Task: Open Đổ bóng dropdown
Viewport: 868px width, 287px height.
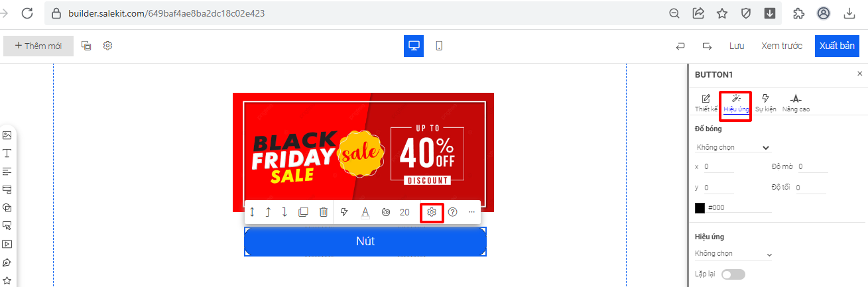Action: [x=733, y=147]
